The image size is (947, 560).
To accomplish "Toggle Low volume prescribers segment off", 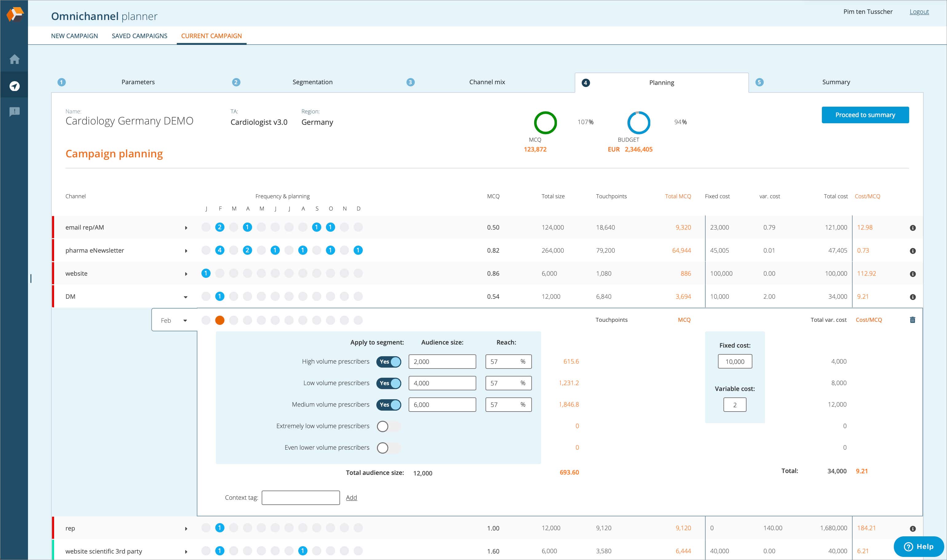I will coord(389,383).
